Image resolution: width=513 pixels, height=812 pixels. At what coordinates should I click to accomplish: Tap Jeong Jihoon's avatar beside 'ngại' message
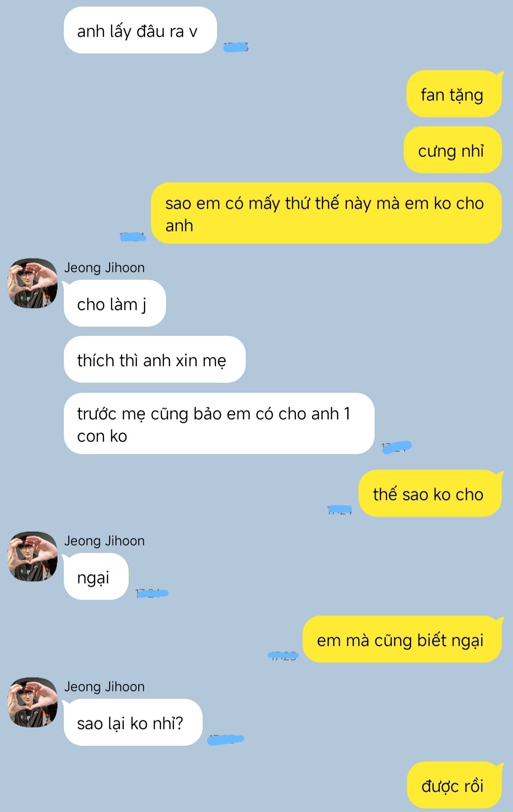(33, 556)
